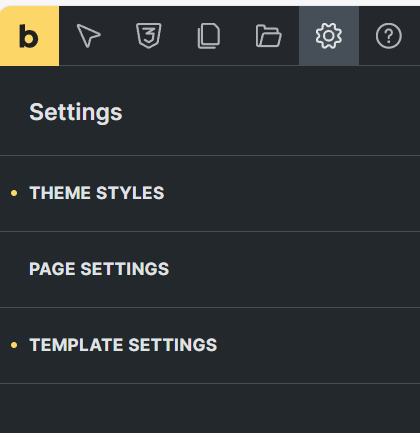The image size is (420, 433).
Task: Click the 'THEME STYLES' label text
Action: pos(97,193)
